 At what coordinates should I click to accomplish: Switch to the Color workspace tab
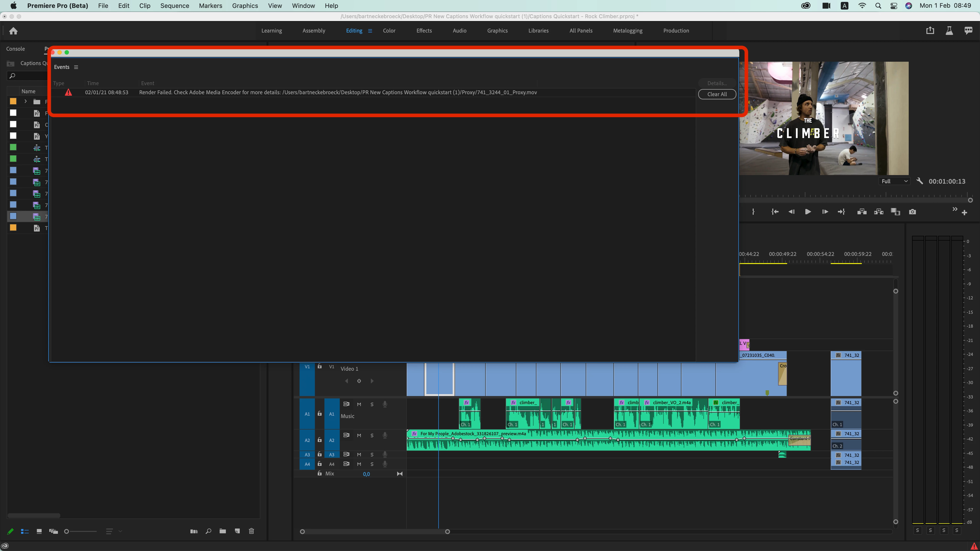coord(389,31)
